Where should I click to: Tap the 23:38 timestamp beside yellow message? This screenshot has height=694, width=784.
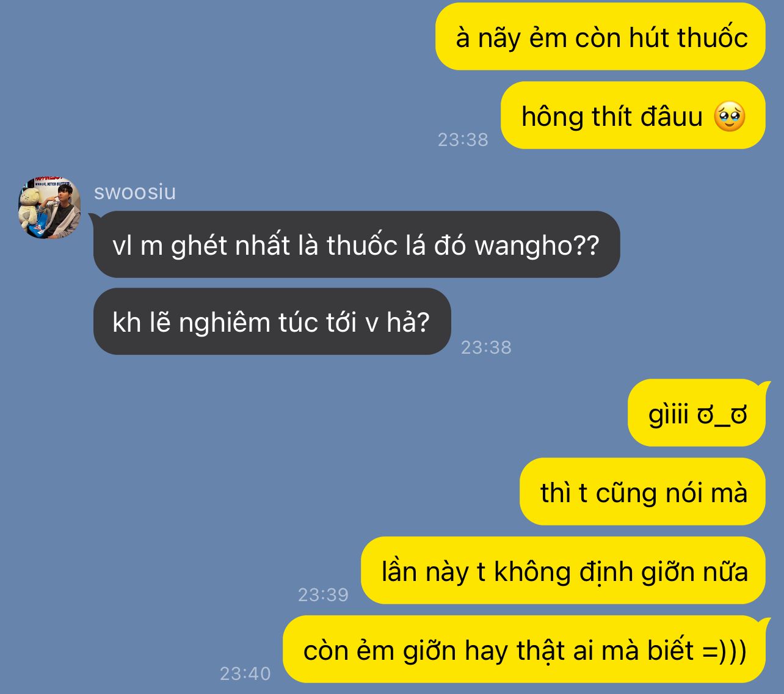(x=463, y=140)
